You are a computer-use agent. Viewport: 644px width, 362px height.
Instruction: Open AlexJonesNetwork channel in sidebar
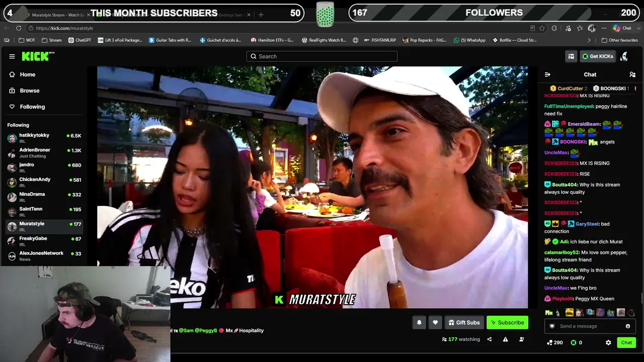(45, 256)
